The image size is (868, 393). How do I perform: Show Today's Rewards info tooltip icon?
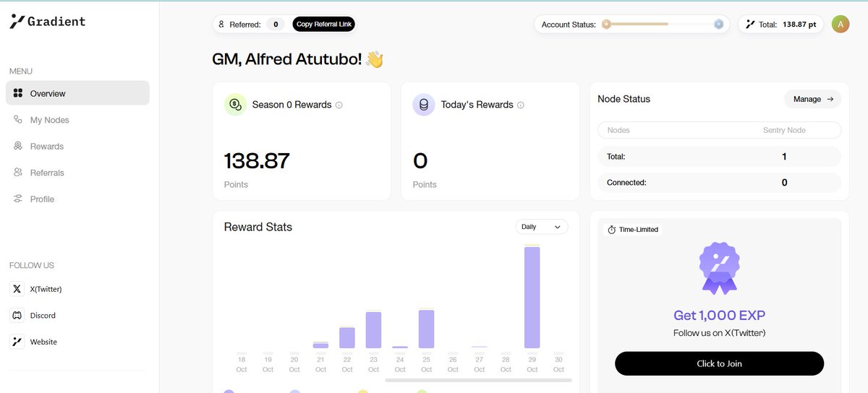(x=521, y=105)
